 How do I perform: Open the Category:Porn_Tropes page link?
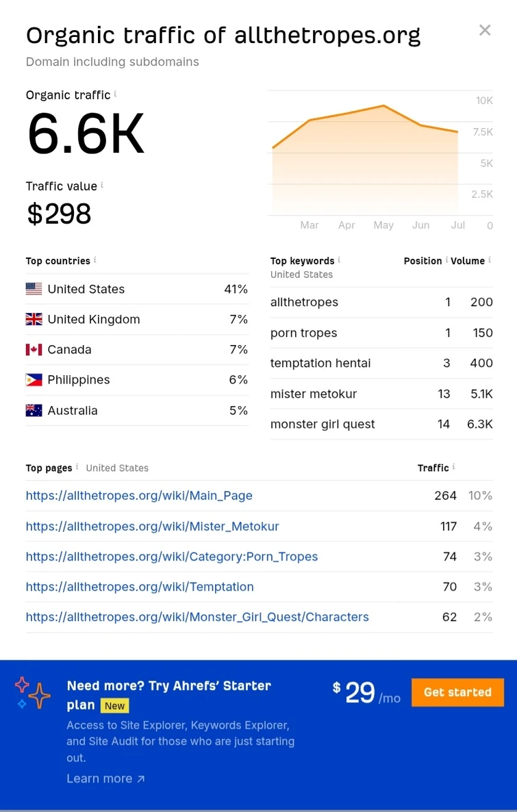pyautogui.click(x=171, y=557)
